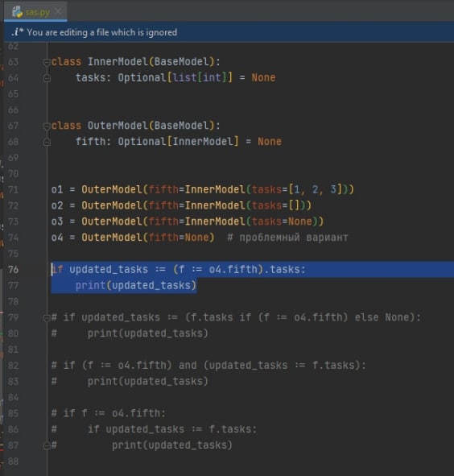454x476 pixels.
Task: Click line number 88 in the gutter
Action: (x=13, y=462)
